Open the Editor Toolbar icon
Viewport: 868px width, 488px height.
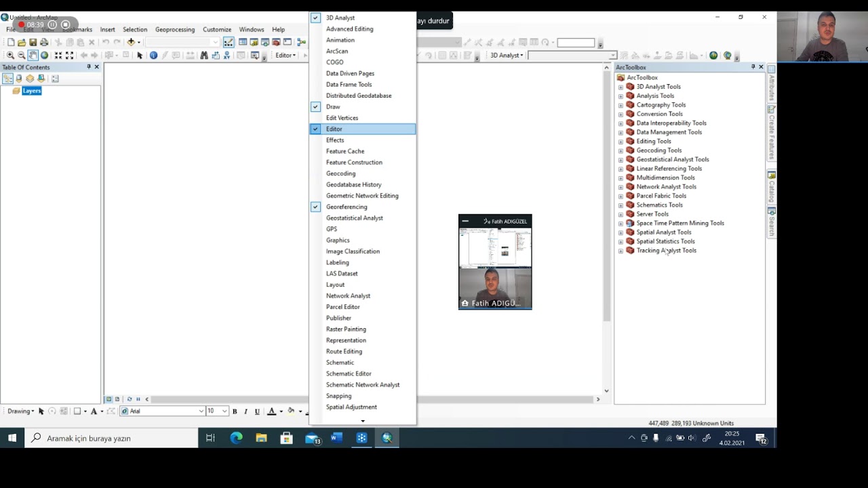(x=229, y=42)
